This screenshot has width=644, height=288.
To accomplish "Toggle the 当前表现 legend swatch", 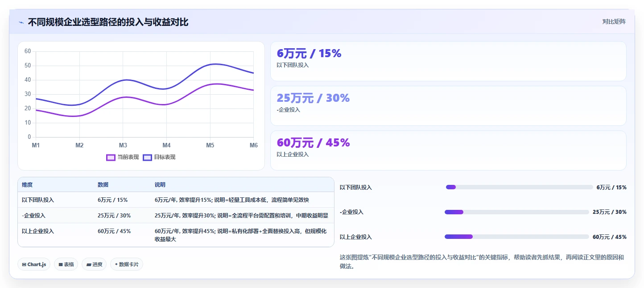I will pos(111,157).
